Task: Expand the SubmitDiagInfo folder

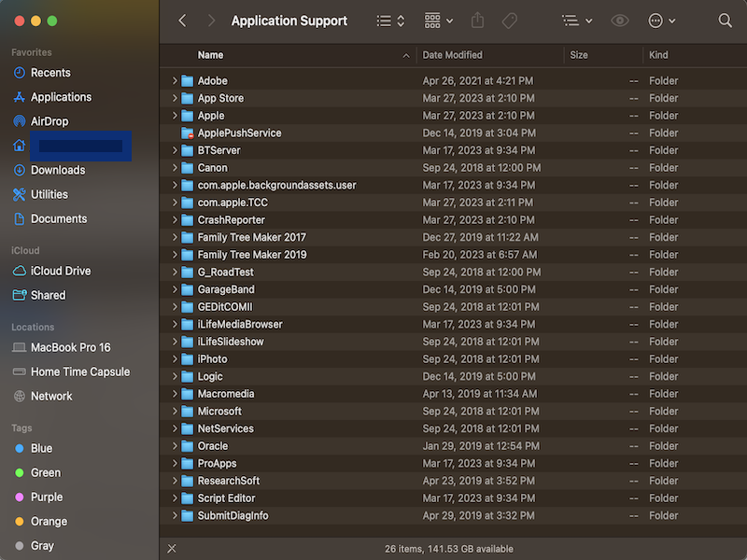Action: tap(175, 516)
